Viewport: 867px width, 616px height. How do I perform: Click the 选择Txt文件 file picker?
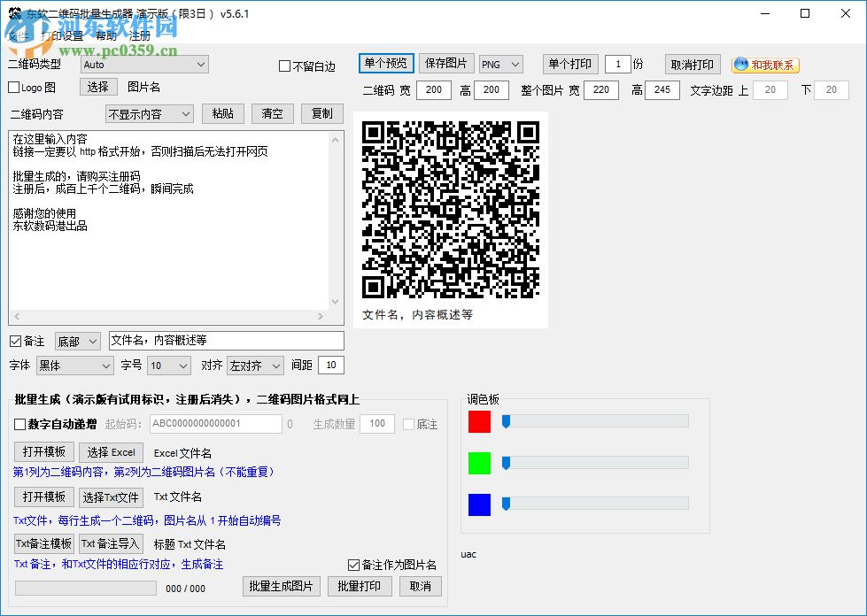pyautogui.click(x=111, y=497)
